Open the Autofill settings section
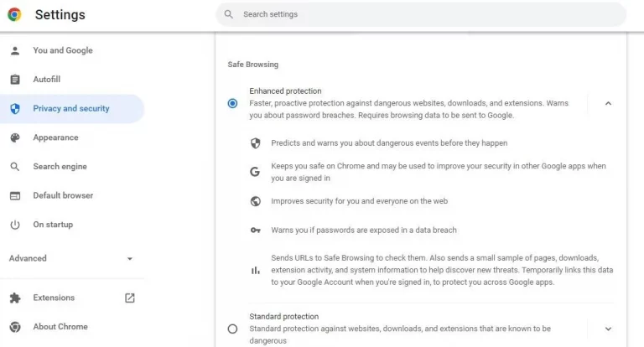 click(72, 80)
